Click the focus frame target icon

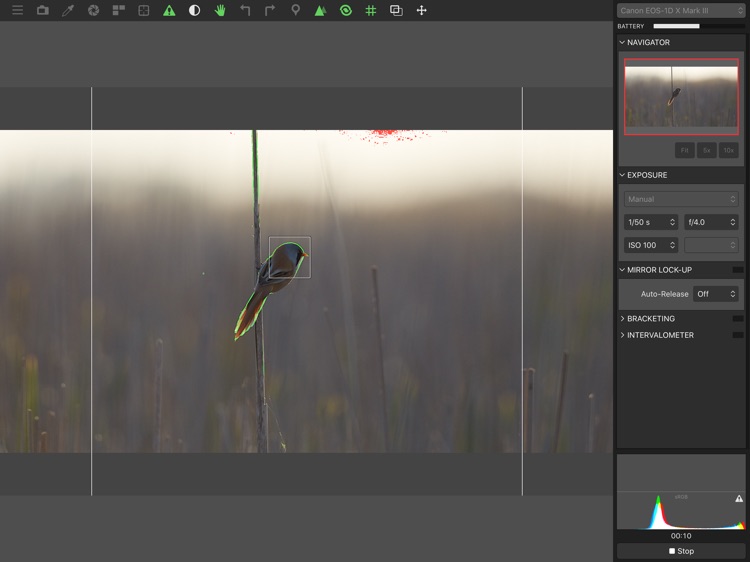[x=143, y=10]
